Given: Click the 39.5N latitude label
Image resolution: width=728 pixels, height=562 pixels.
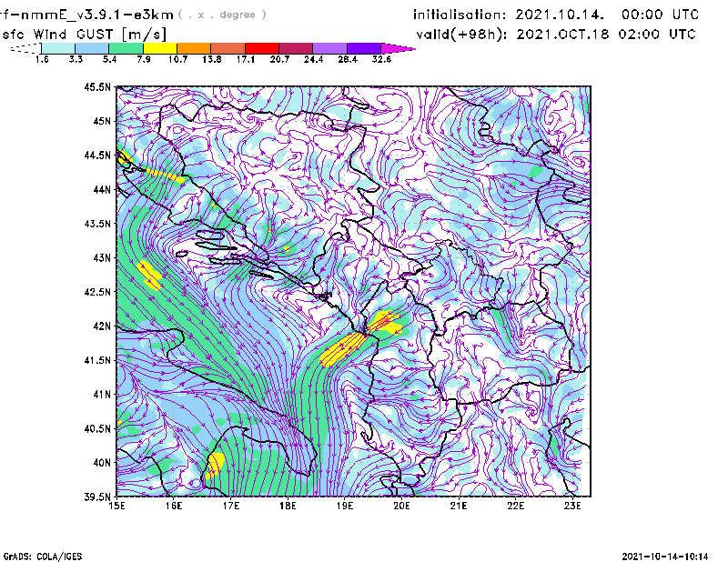Looking at the screenshot, I should [97, 497].
